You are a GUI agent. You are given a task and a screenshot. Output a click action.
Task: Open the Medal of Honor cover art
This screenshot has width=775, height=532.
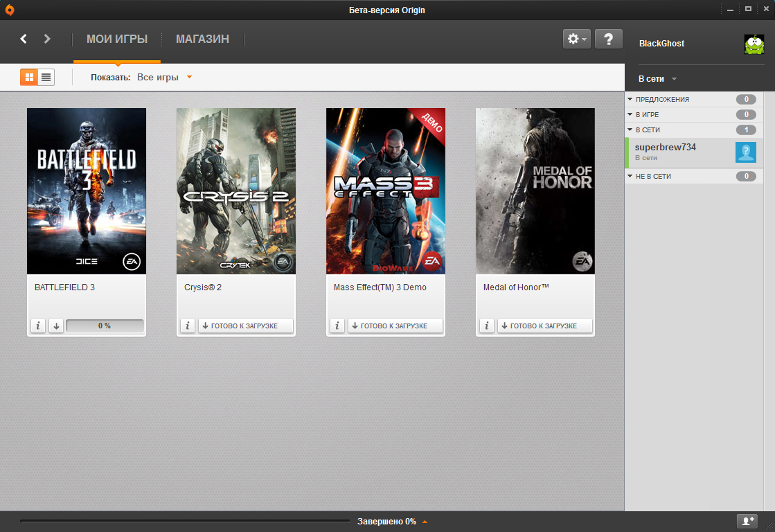point(535,191)
